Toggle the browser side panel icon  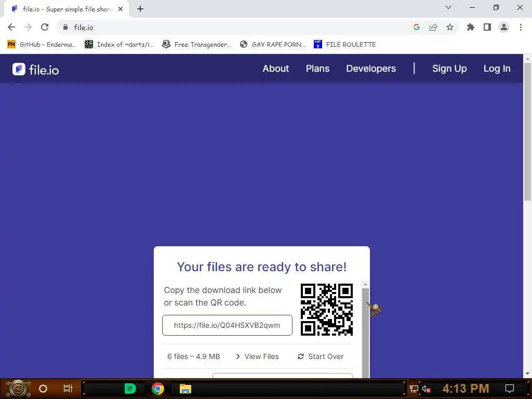click(487, 27)
